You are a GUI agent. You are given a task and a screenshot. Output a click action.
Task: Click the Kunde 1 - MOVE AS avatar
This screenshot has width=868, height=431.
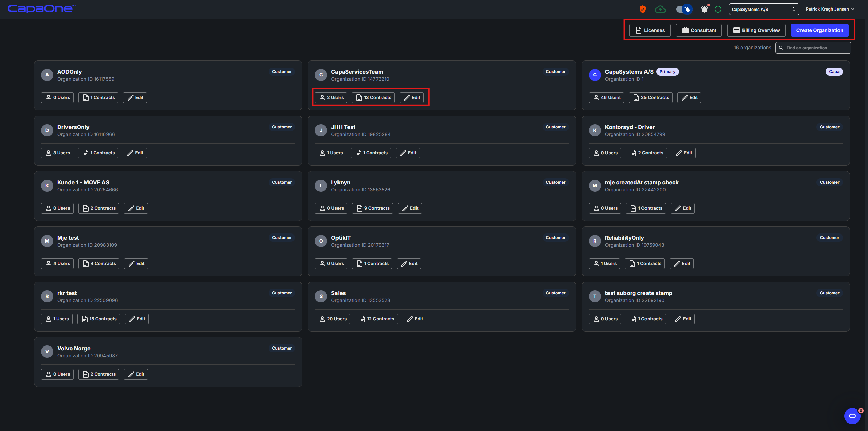click(47, 186)
